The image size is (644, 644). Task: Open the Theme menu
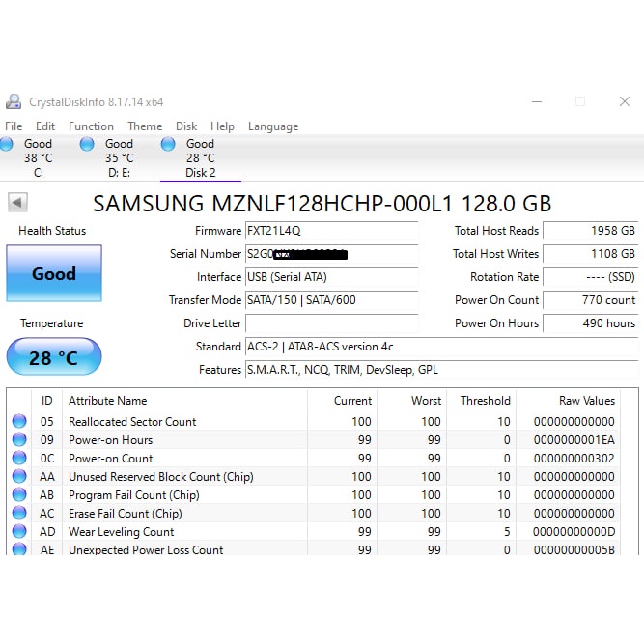[145, 126]
